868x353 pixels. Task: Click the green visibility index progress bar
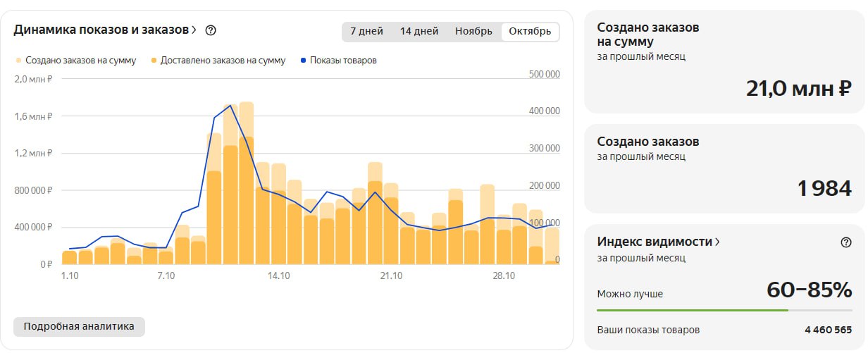click(x=692, y=309)
